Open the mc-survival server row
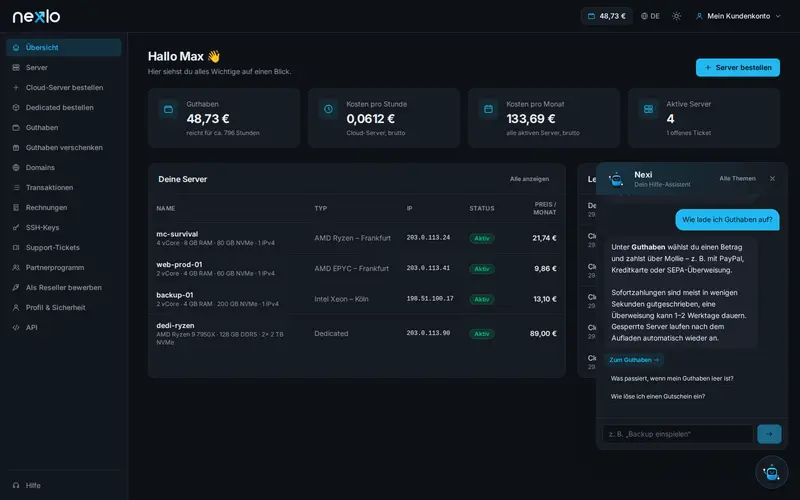 [x=357, y=238]
